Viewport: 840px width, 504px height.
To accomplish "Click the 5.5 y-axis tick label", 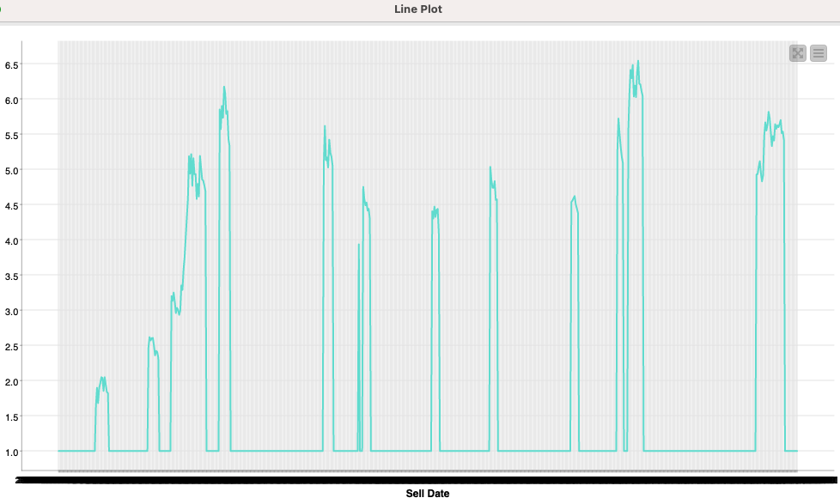I will click(x=12, y=136).
